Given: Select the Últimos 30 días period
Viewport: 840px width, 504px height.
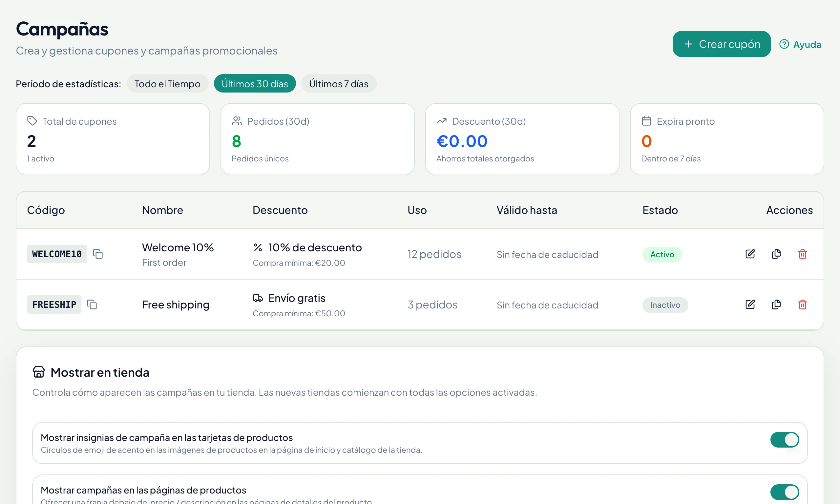Looking at the screenshot, I should 255,84.
